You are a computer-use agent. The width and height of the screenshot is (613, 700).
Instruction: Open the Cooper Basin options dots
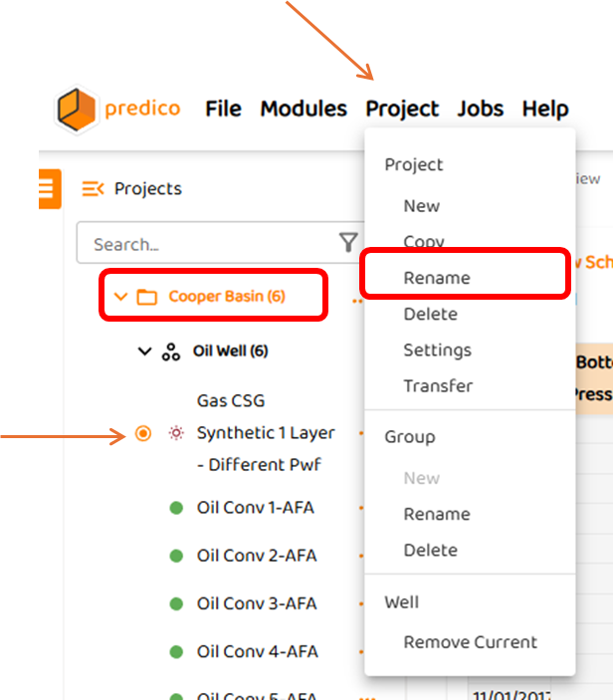pos(356,298)
